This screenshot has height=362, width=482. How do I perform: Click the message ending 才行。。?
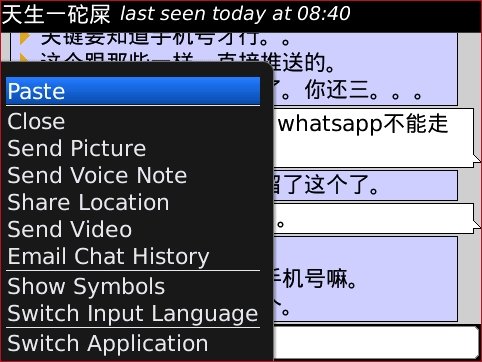coord(165,38)
